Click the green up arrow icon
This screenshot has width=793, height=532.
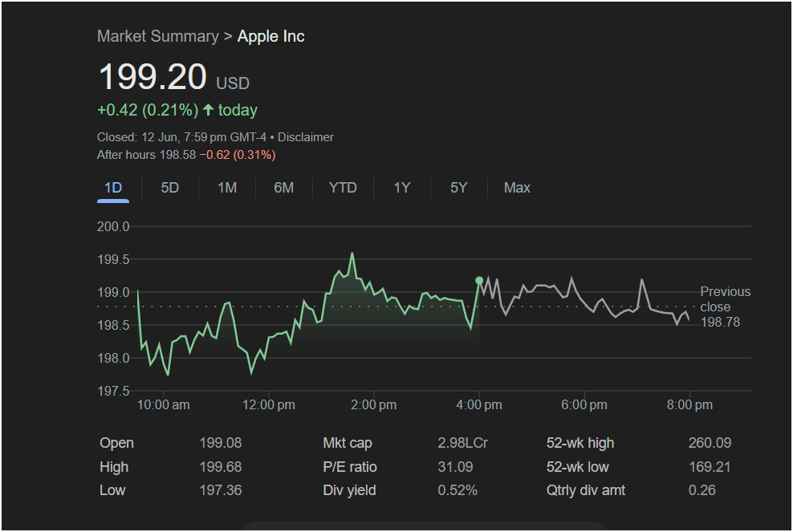point(209,110)
